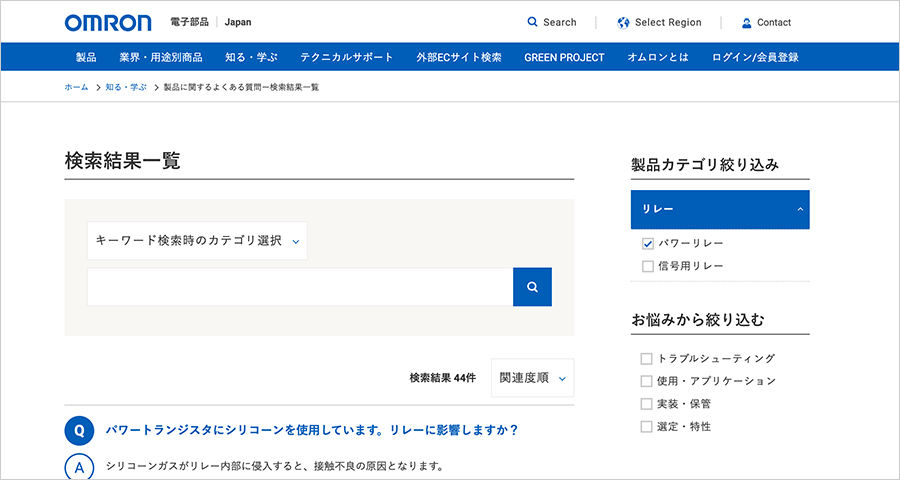Open the 製品 menu in navigation bar

pos(86,57)
